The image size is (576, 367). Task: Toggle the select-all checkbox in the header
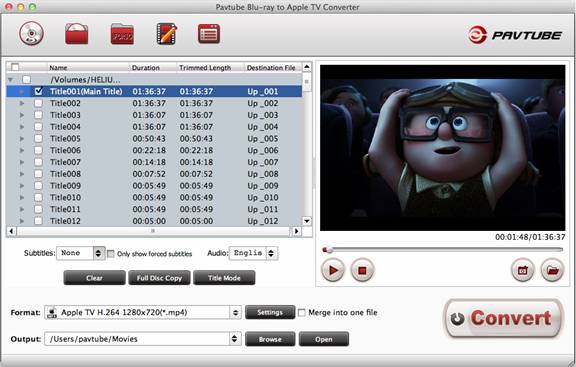tap(15, 67)
